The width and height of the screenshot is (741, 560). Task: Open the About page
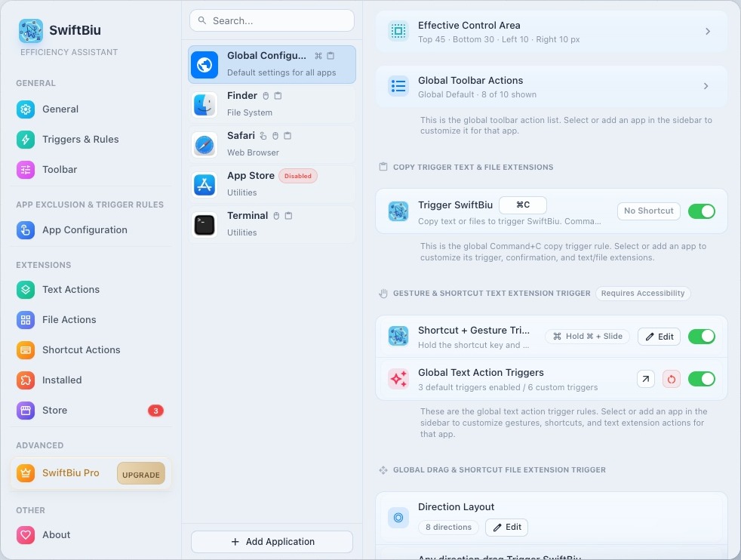tap(91, 535)
